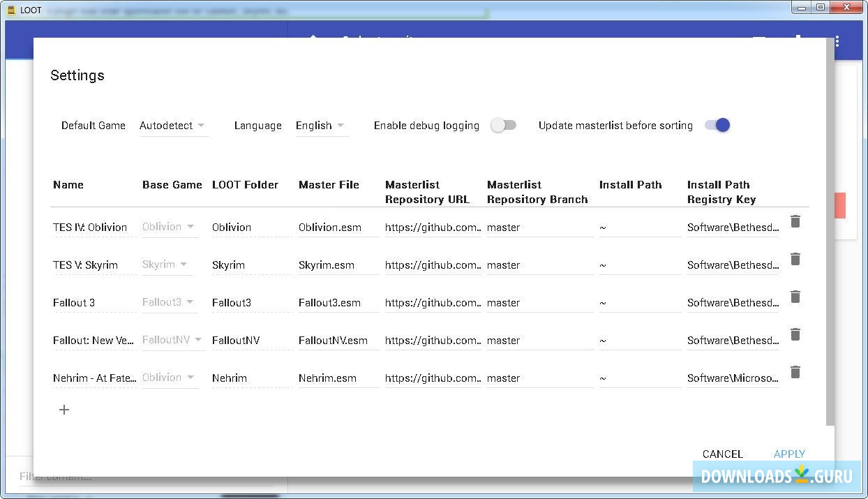Add a new game row with plus icon

point(64,410)
